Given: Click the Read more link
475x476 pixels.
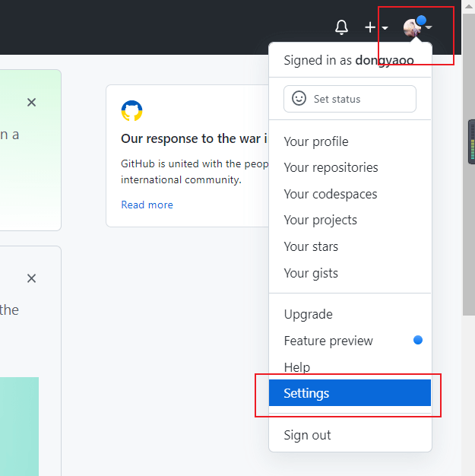Looking at the screenshot, I should 147,205.
